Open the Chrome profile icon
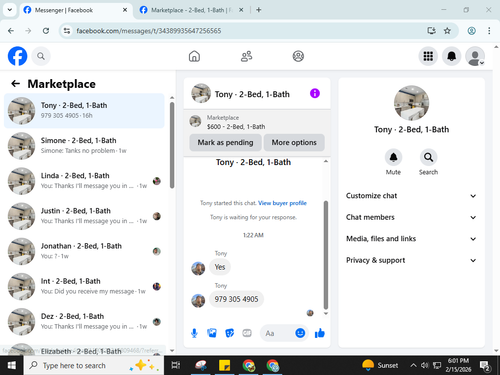Viewport: 500px width, 375px height. pos(471,31)
